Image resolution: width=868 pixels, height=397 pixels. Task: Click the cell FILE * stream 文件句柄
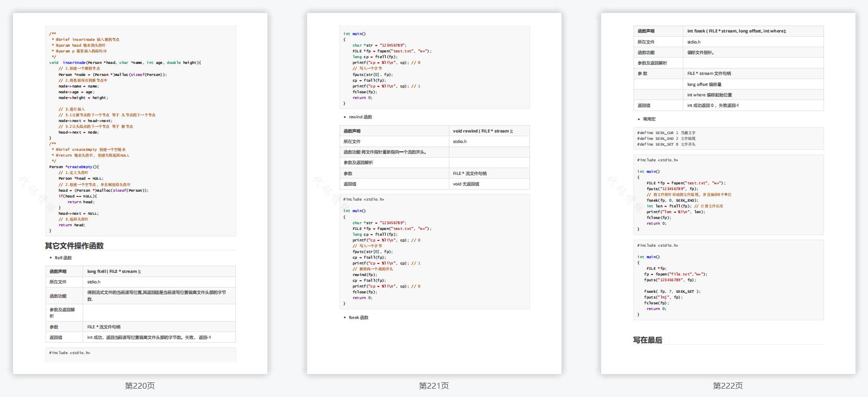coord(753,73)
